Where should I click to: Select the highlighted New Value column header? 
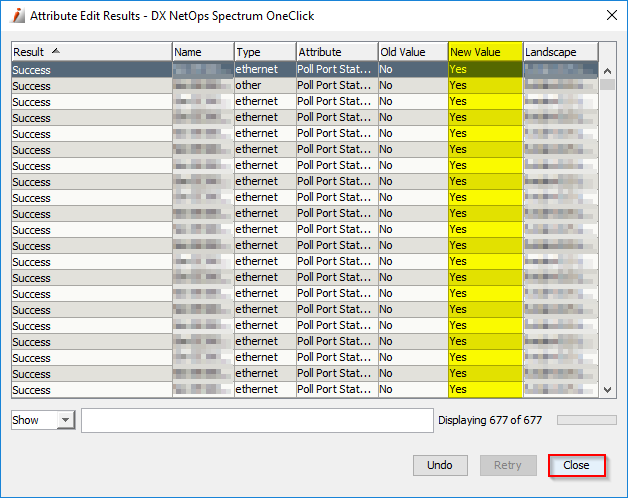[x=485, y=52]
